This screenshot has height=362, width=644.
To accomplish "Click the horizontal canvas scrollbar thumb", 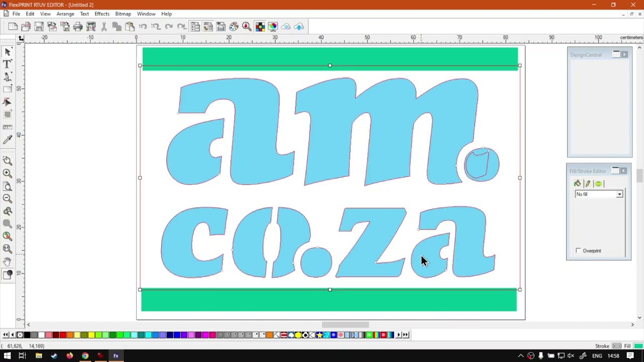I will (345, 325).
